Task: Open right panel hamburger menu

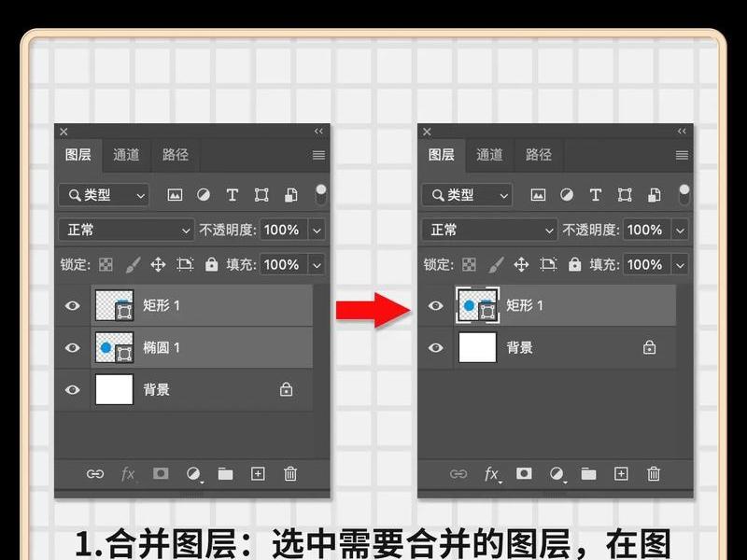Action: [x=682, y=155]
